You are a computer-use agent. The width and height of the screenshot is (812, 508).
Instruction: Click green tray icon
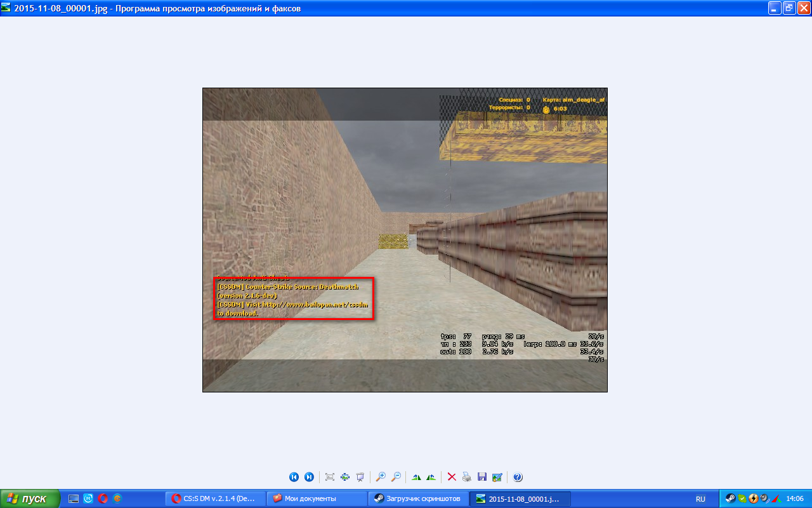tap(742, 498)
